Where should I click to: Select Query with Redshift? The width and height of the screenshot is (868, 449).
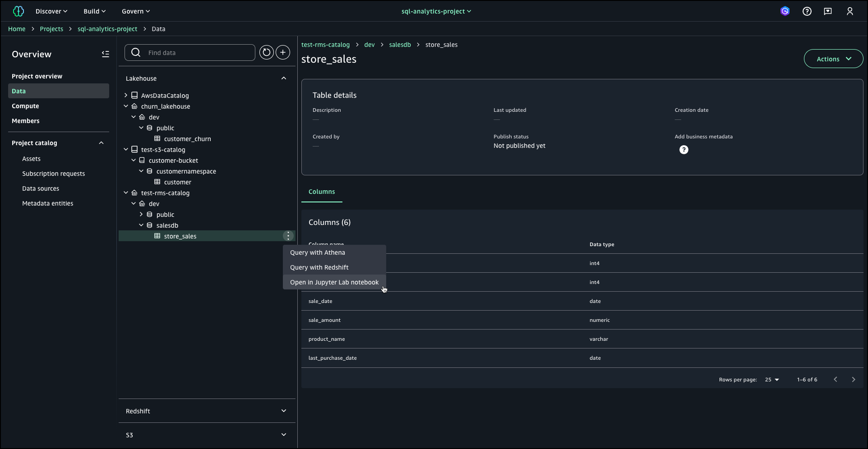point(334,267)
